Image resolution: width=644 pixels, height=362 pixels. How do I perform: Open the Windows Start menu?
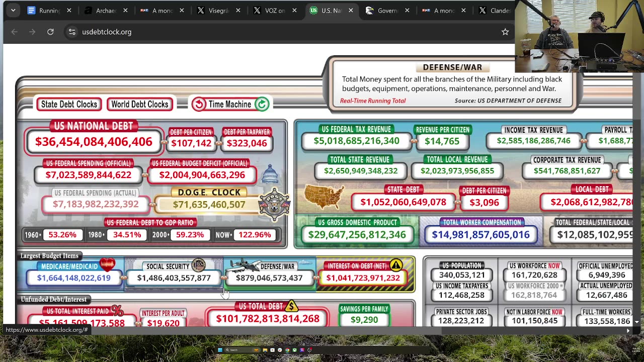tap(220, 350)
